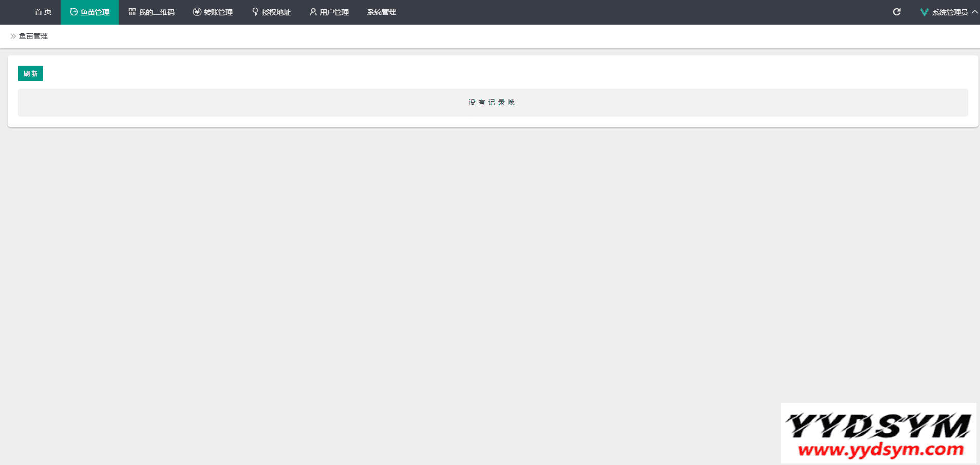This screenshot has width=980, height=465.
Task: Click the double-chevron breadcrumb icon
Action: coord(13,36)
